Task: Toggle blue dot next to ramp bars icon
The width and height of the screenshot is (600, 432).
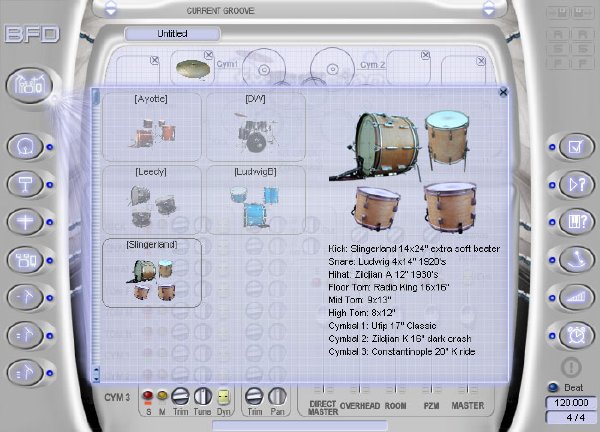Action: click(x=552, y=298)
